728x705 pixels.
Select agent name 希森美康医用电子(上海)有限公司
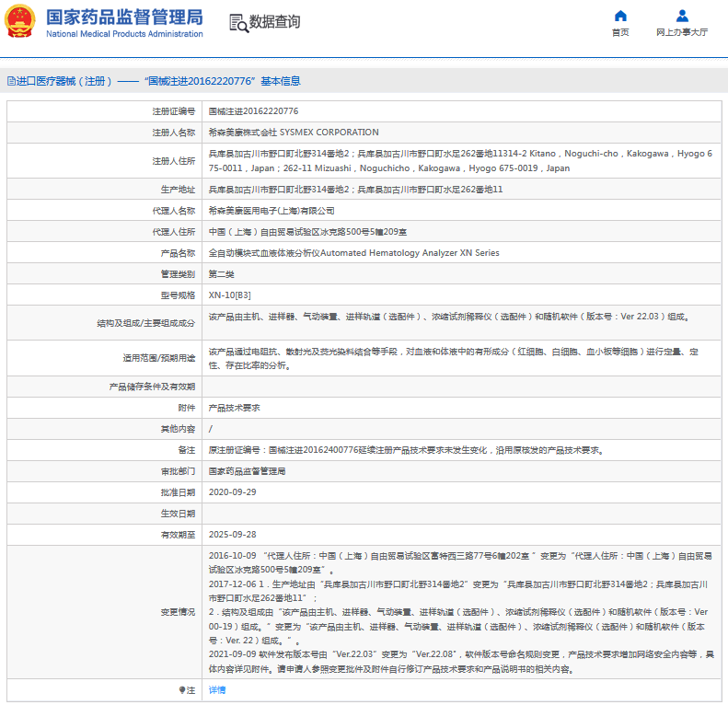click(x=272, y=211)
